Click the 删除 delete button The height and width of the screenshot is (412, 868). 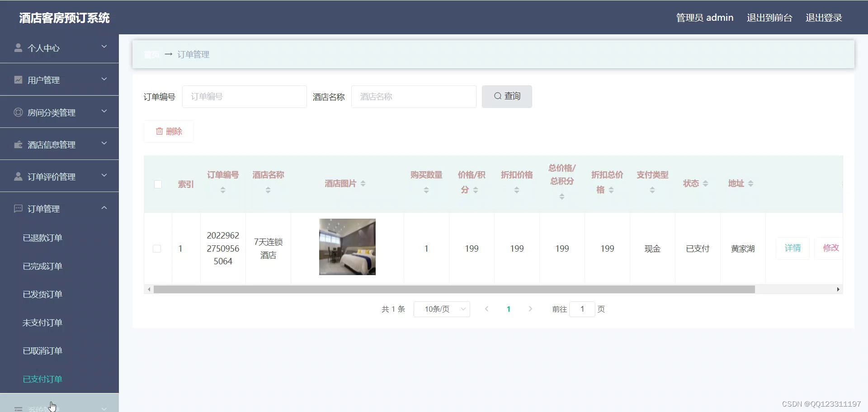pos(169,131)
